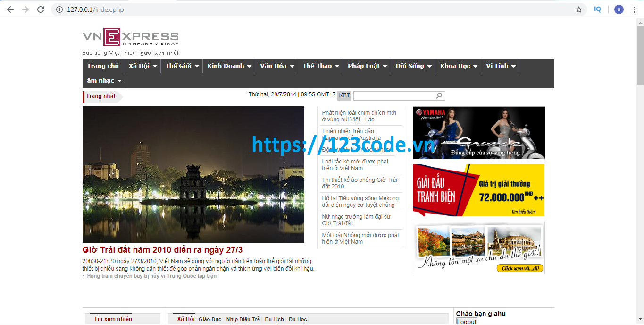Click the Yamaha Grande advertisement banner
Viewport: 644px width, 325px height.
(x=478, y=132)
